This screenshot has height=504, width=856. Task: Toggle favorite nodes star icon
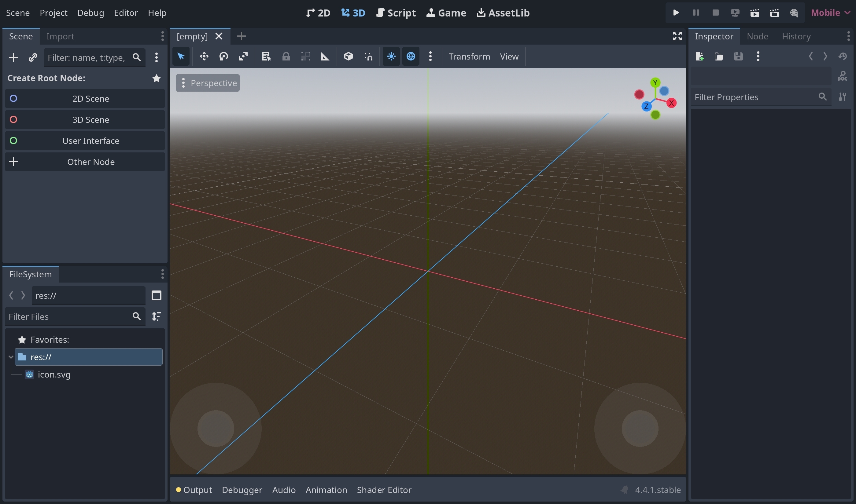pos(156,79)
